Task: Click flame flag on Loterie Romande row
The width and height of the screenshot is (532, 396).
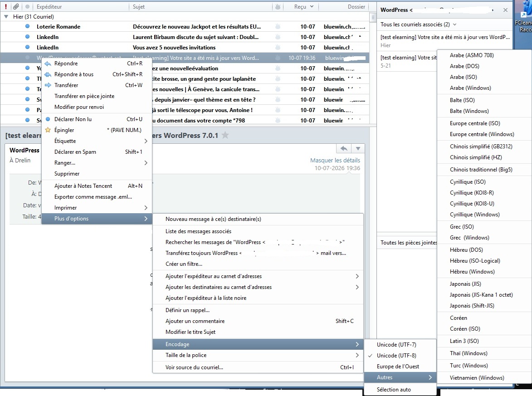Action: click(x=278, y=26)
